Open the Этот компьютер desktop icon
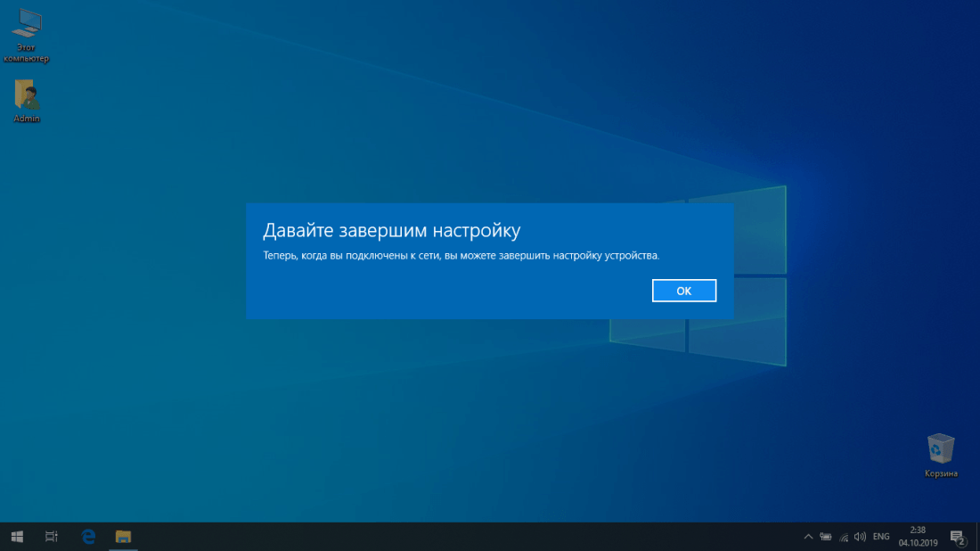Screen dimensions: 980x551 (27, 32)
